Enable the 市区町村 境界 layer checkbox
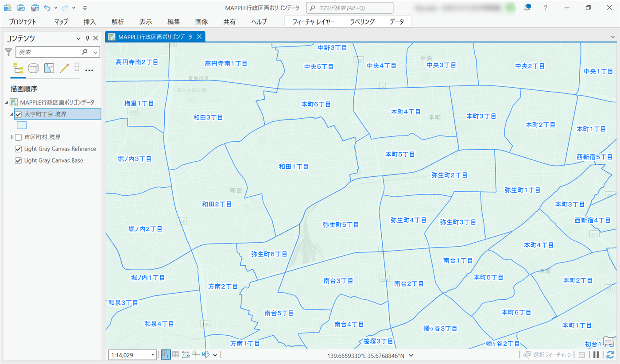Screen dimensions: 620x364 19,137
